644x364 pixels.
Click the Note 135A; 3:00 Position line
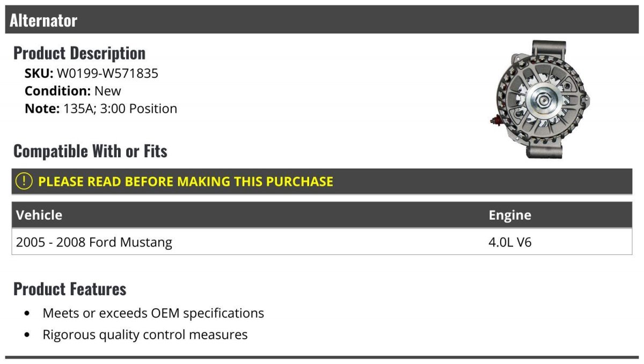(x=101, y=108)
